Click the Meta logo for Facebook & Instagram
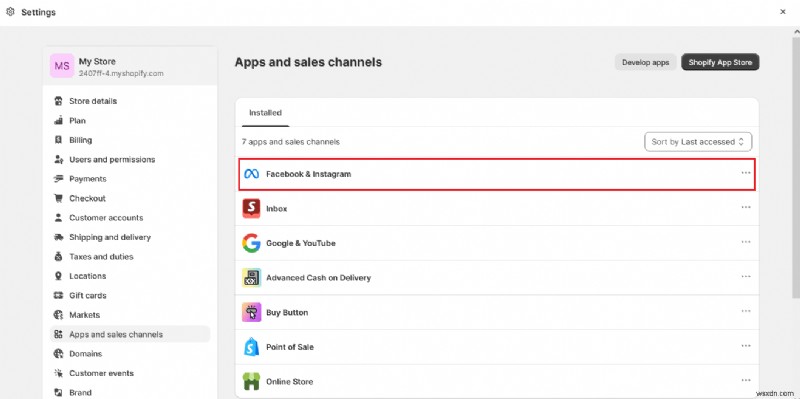Screen dimensions: 800x399 (x=251, y=174)
